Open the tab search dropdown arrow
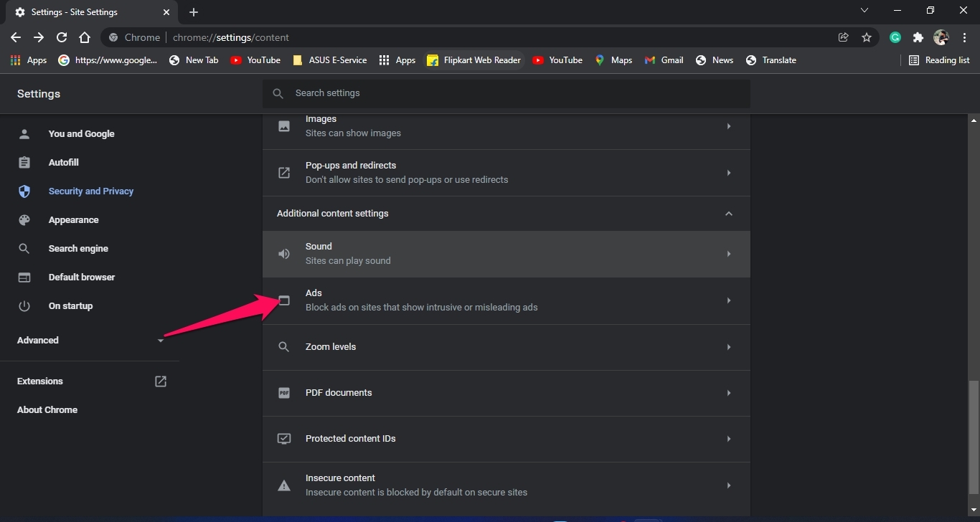This screenshot has width=980, height=522. click(864, 11)
